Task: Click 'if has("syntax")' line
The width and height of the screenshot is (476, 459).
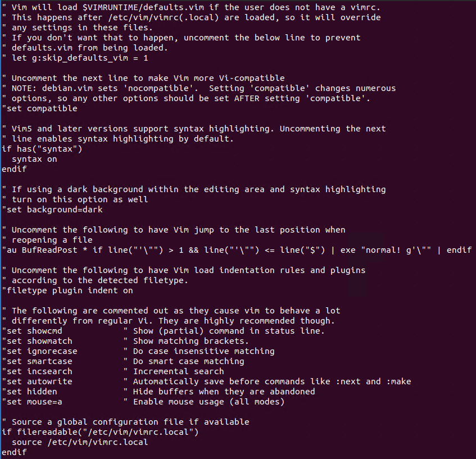Action: [42, 149]
